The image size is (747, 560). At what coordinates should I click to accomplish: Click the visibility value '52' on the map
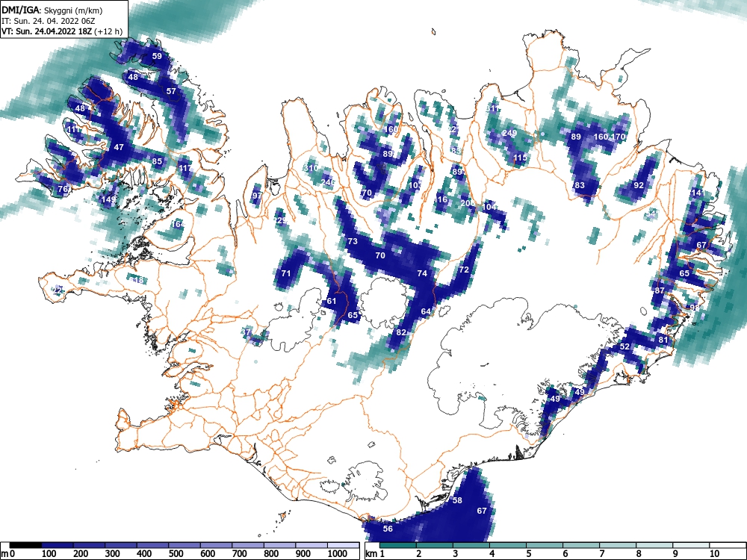[x=625, y=346]
